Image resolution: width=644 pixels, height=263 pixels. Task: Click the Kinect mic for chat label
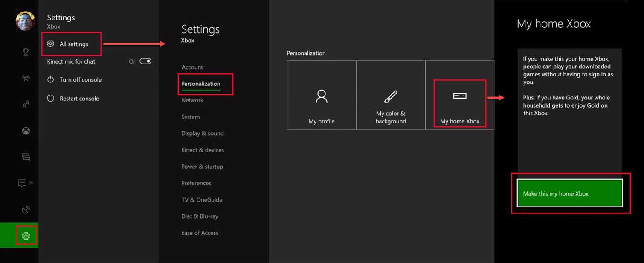coord(71,61)
